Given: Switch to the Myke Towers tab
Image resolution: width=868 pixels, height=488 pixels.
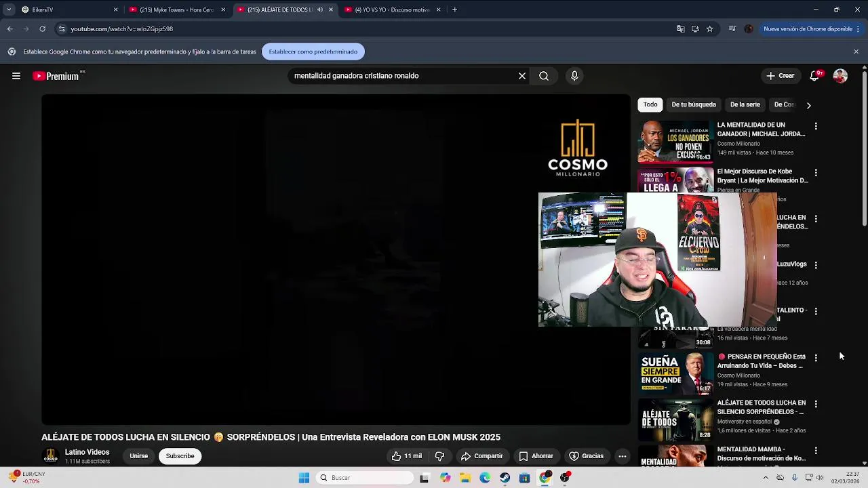Looking at the screenshot, I should 177,9.
